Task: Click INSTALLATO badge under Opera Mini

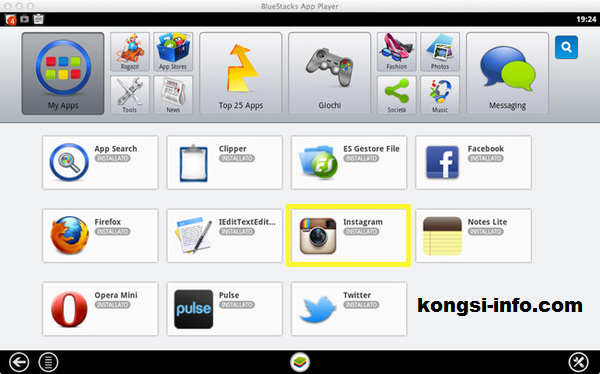Action: (x=112, y=305)
